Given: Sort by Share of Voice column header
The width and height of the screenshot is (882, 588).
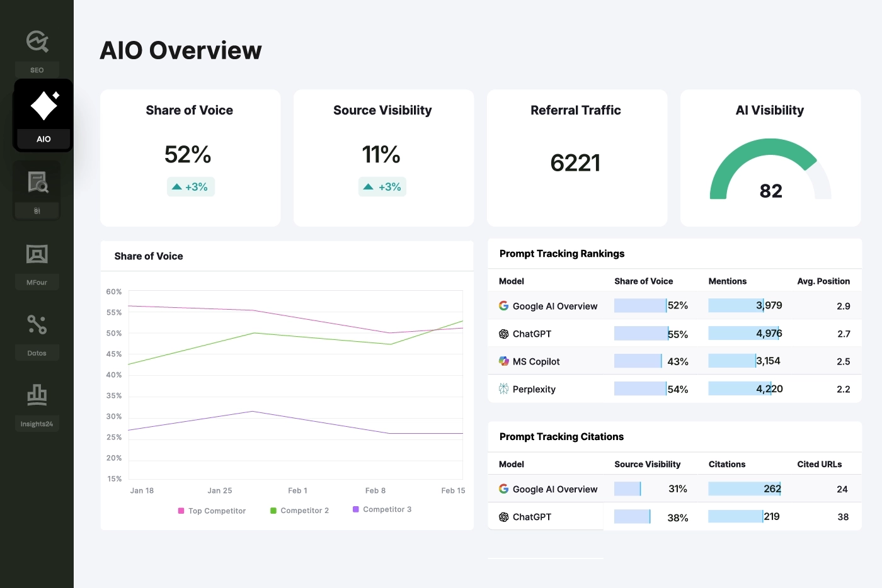Looking at the screenshot, I should click(644, 281).
